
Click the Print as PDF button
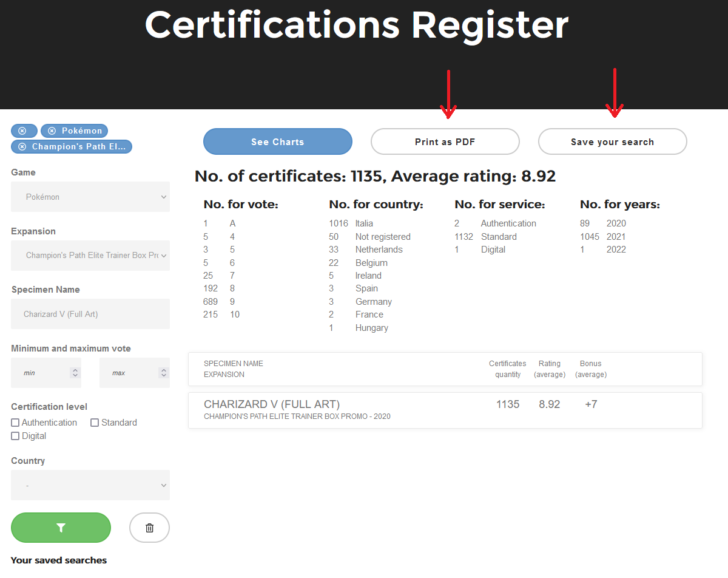click(x=445, y=141)
